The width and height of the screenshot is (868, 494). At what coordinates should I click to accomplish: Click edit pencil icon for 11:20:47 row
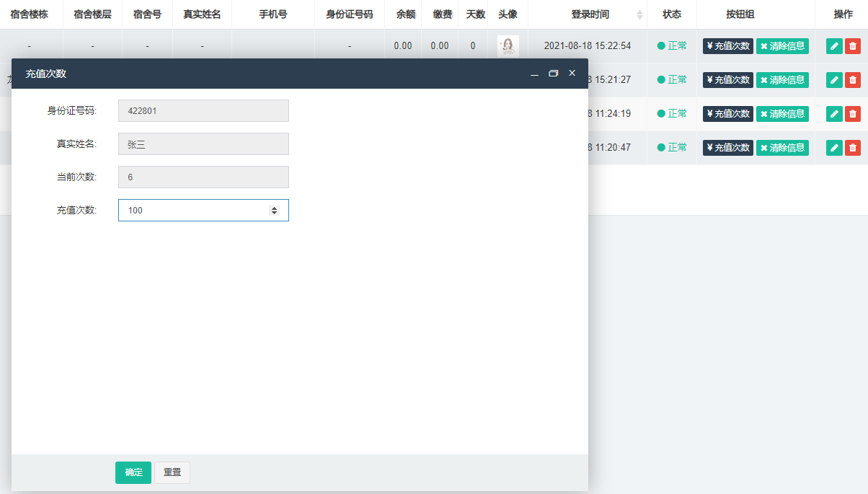[834, 148]
